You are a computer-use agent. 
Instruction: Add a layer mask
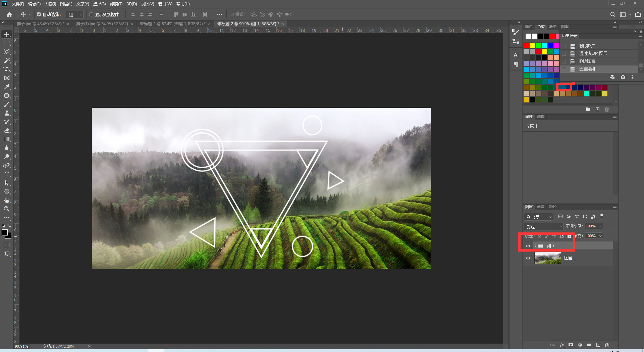[571, 345]
